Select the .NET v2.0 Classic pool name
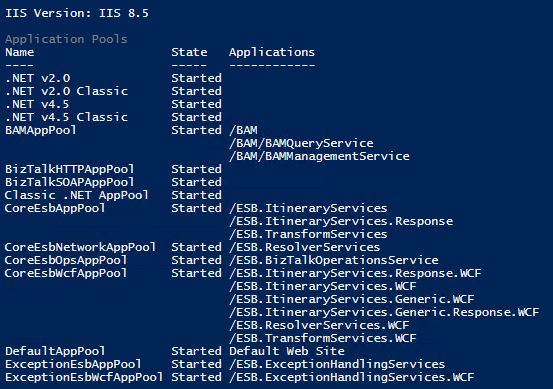The height and width of the screenshot is (389, 553). (x=66, y=91)
